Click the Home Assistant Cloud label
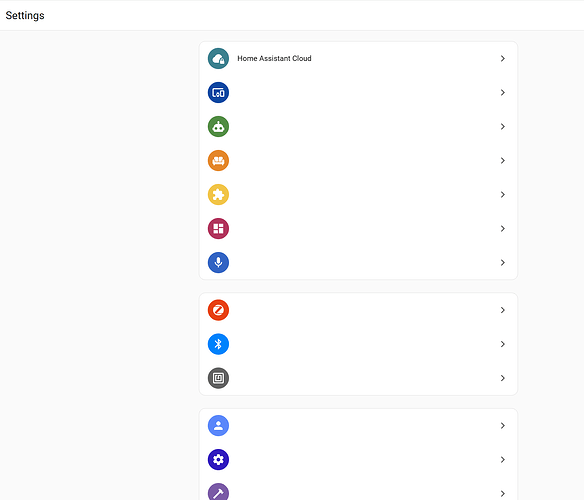Viewport: 584px width, 500px height. click(x=274, y=58)
